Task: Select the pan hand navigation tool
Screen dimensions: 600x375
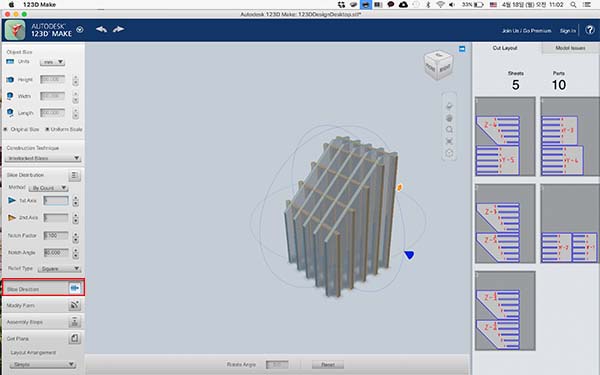Action: [449, 118]
